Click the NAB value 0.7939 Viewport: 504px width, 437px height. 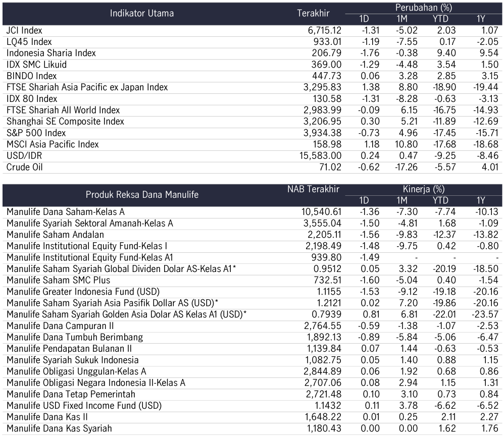tap(327, 314)
